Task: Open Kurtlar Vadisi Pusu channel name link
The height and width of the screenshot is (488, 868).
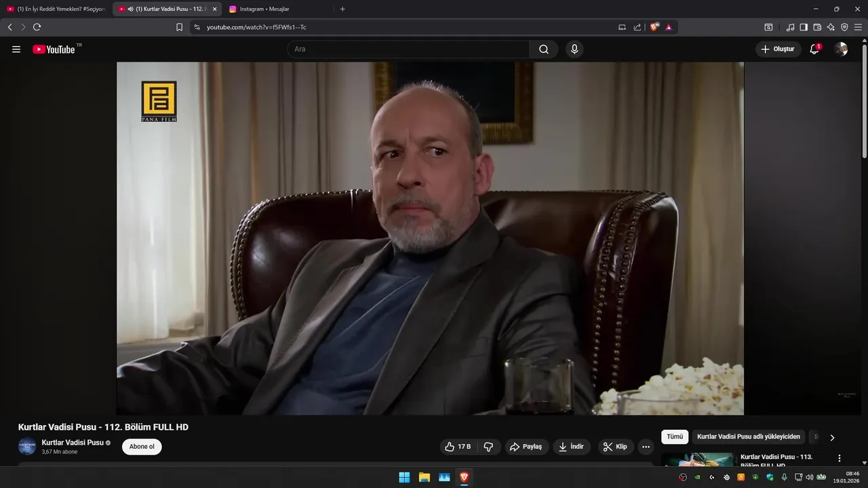Action: 73,443
